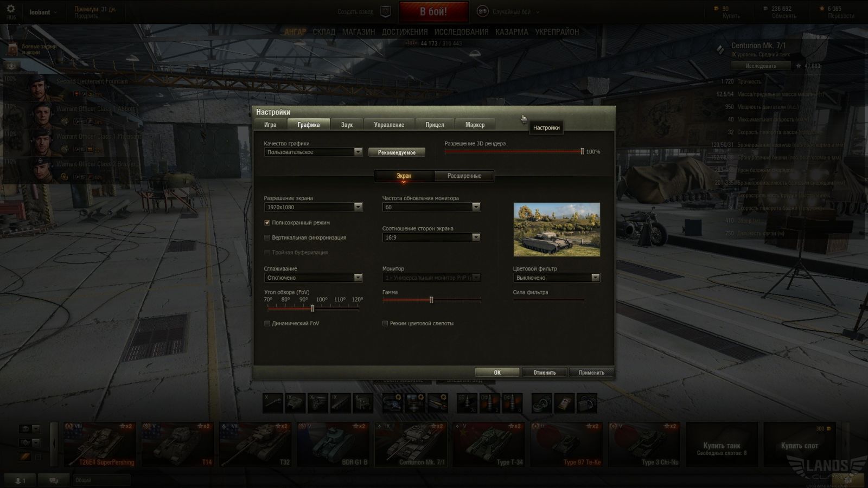
Task: Click the Боевые задачи и акции icon
Action: 12,49
